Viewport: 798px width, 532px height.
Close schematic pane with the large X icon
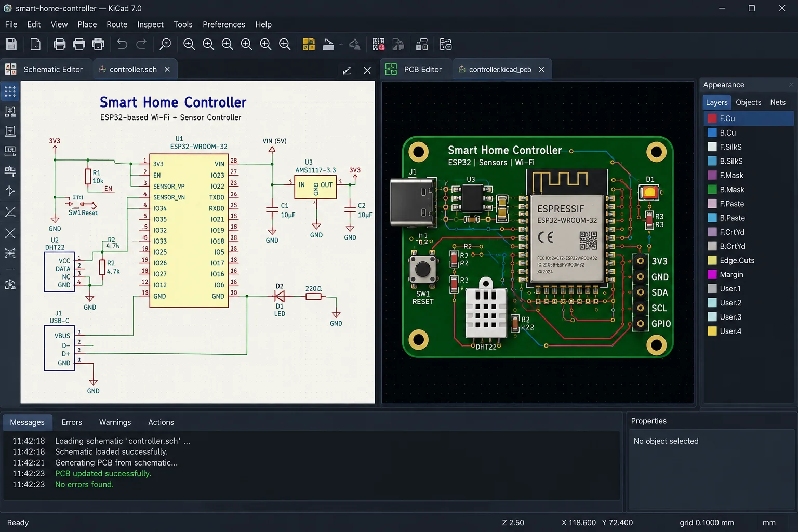[367, 70]
